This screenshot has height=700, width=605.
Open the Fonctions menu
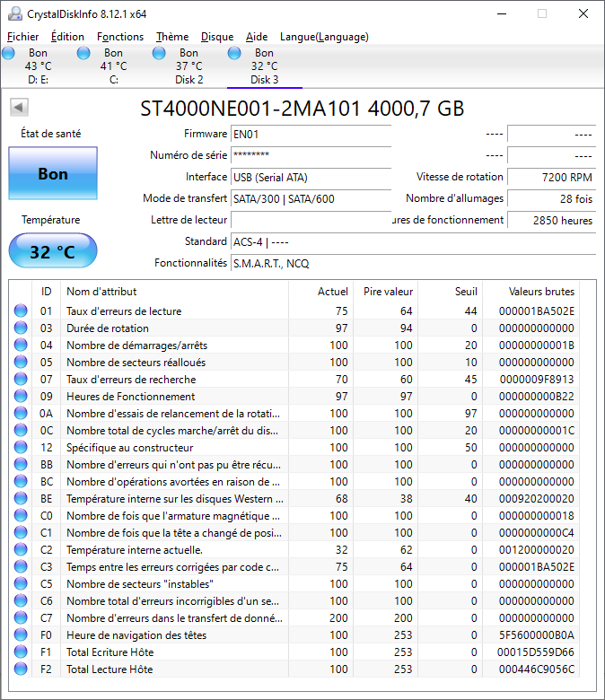[x=120, y=37]
